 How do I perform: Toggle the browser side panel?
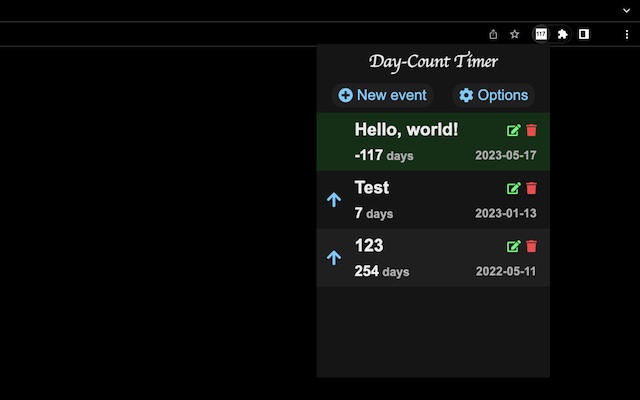pyautogui.click(x=584, y=34)
